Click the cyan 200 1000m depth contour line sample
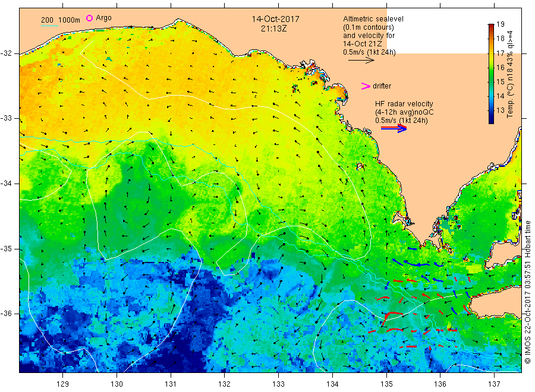 pos(49,26)
